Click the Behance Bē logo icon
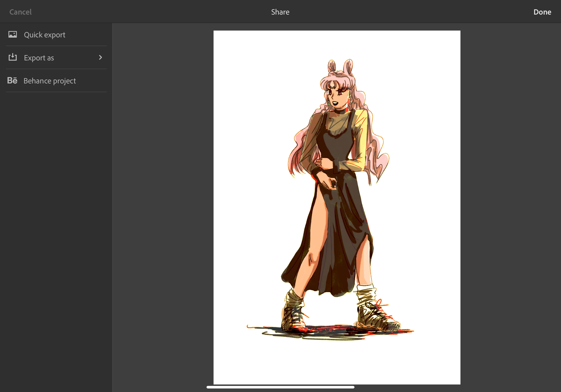This screenshot has height=392, width=561. tap(12, 80)
